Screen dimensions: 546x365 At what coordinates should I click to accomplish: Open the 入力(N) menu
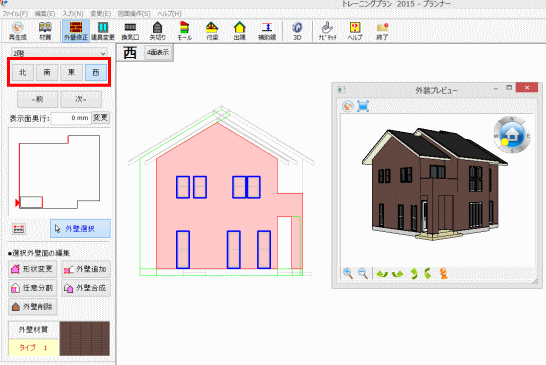[73, 14]
